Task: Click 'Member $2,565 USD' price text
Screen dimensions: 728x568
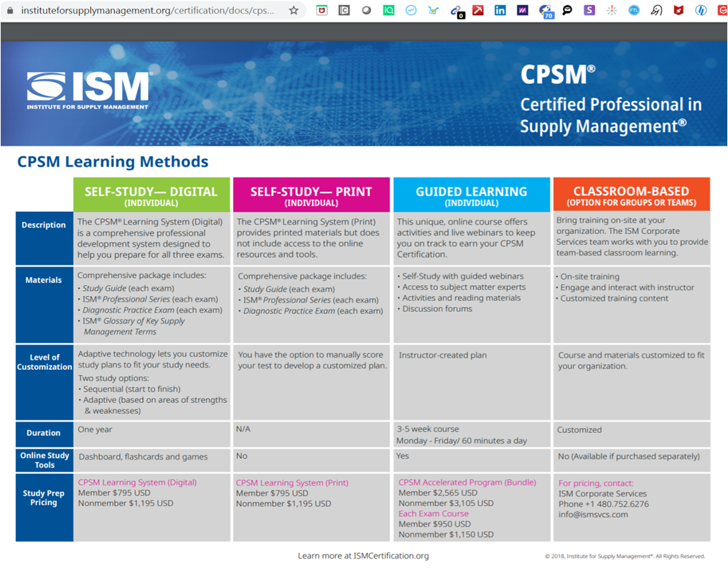Action: [x=438, y=493]
